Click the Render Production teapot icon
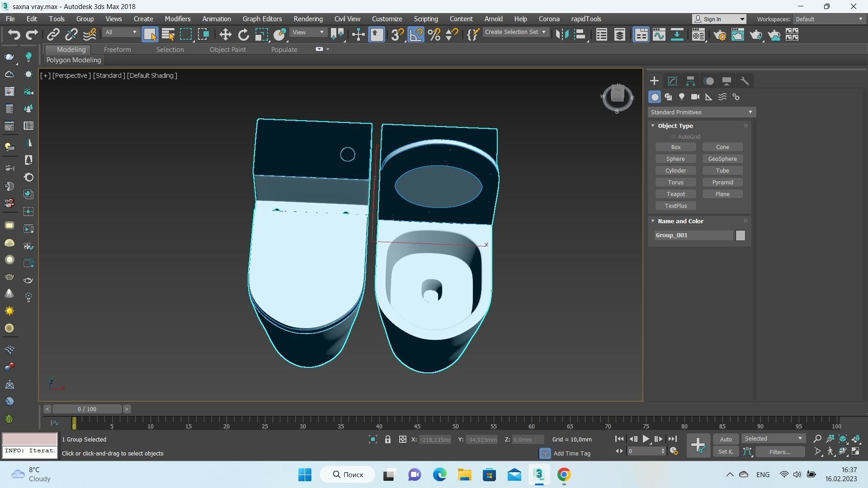The image size is (868, 488). tap(756, 35)
